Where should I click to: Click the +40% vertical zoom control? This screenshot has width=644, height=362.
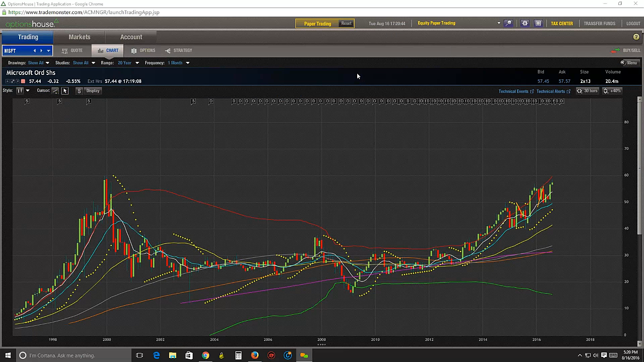(612, 91)
